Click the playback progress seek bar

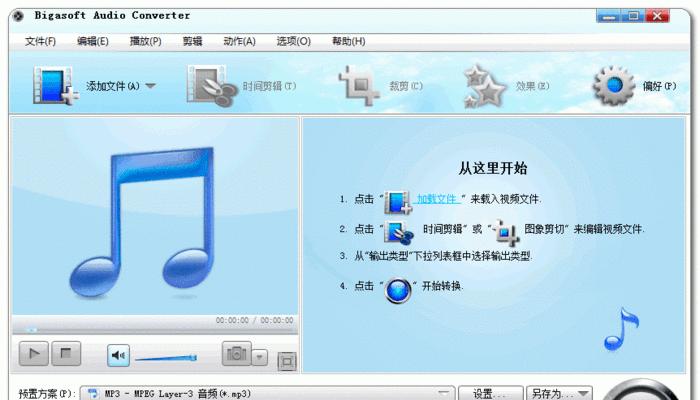[155, 330]
